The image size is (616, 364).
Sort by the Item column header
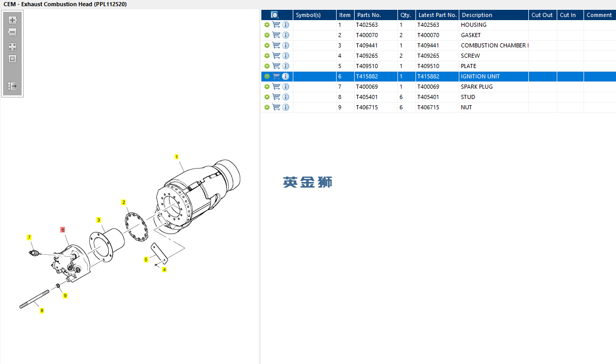345,15
